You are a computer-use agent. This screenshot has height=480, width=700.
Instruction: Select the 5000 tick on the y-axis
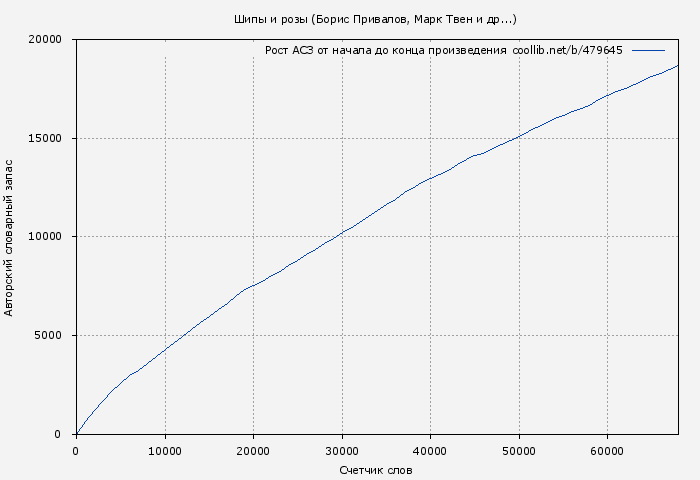(x=49, y=336)
